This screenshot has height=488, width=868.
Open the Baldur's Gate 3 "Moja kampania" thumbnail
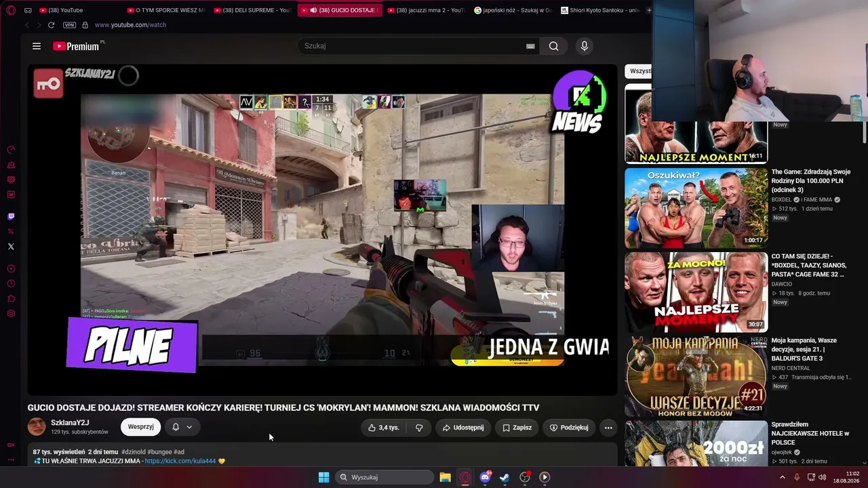point(696,376)
